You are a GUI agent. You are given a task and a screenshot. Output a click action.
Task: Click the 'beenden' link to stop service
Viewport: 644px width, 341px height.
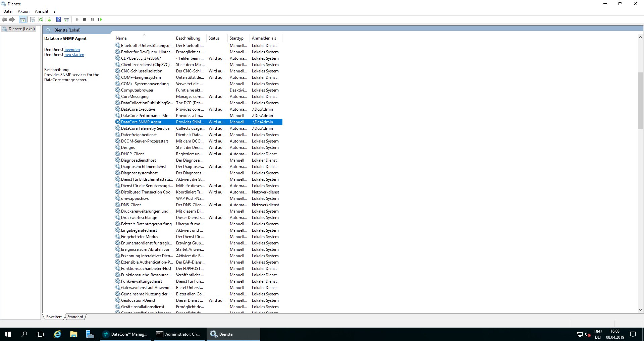coord(72,50)
